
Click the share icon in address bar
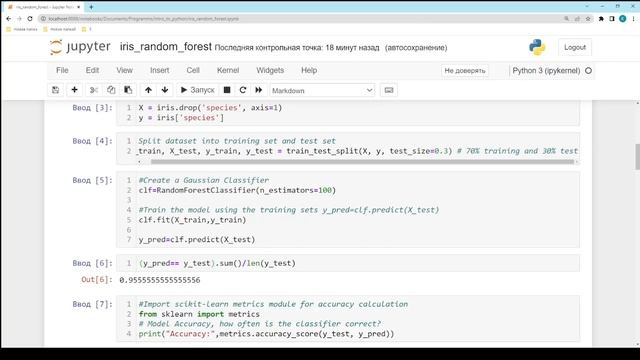577,19
